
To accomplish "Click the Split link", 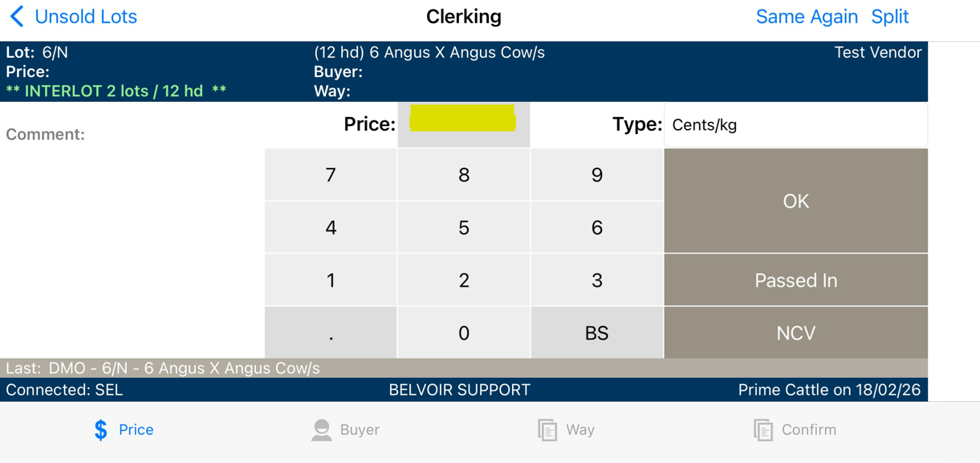I will pyautogui.click(x=890, y=17).
